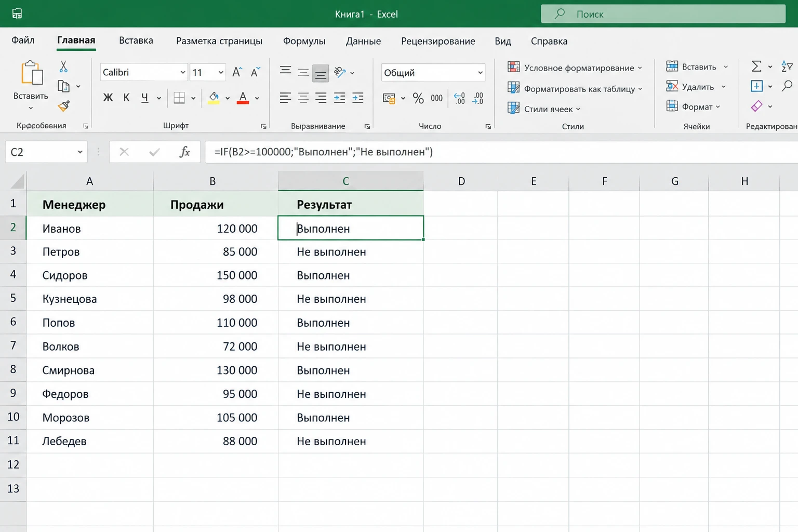Toggle right horizontal text alignment

pos(321,98)
